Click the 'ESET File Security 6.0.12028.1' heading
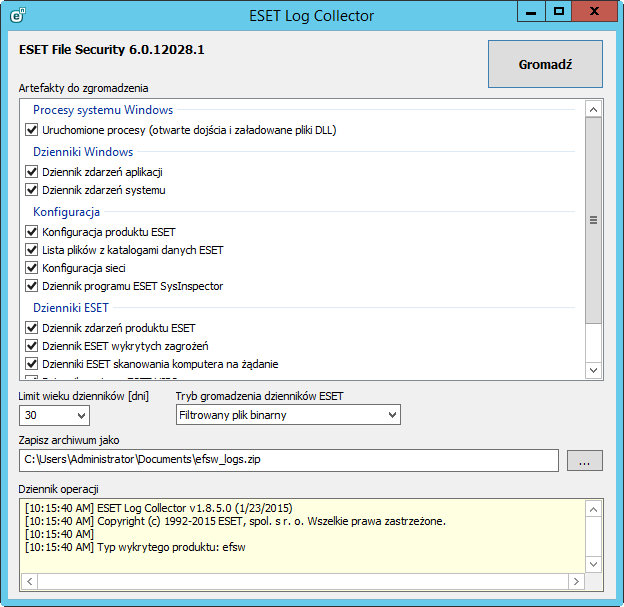This screenshot has height=607, width=624. [x=112, y=50]
